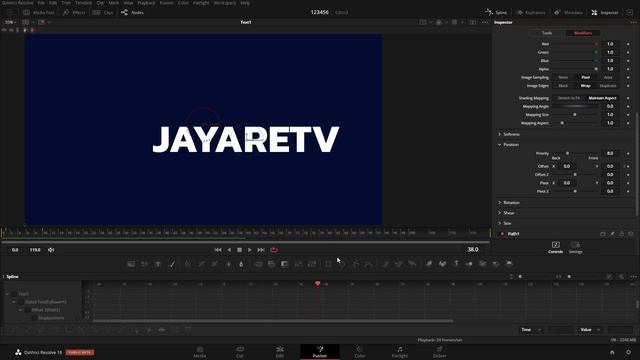Play the composition forward
The height and width of the screenshot is (360, 640).
tap(250, 250)
